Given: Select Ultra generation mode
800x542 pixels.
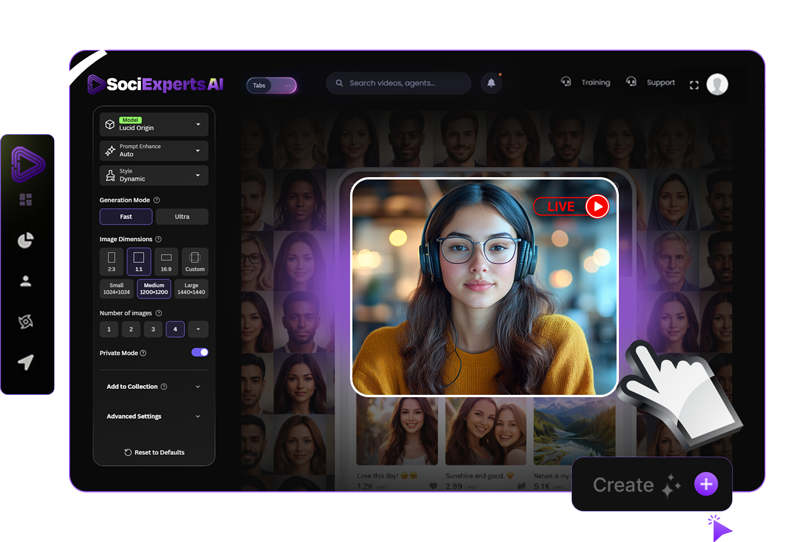Looking at the screenshot, I should pos(182,217).
